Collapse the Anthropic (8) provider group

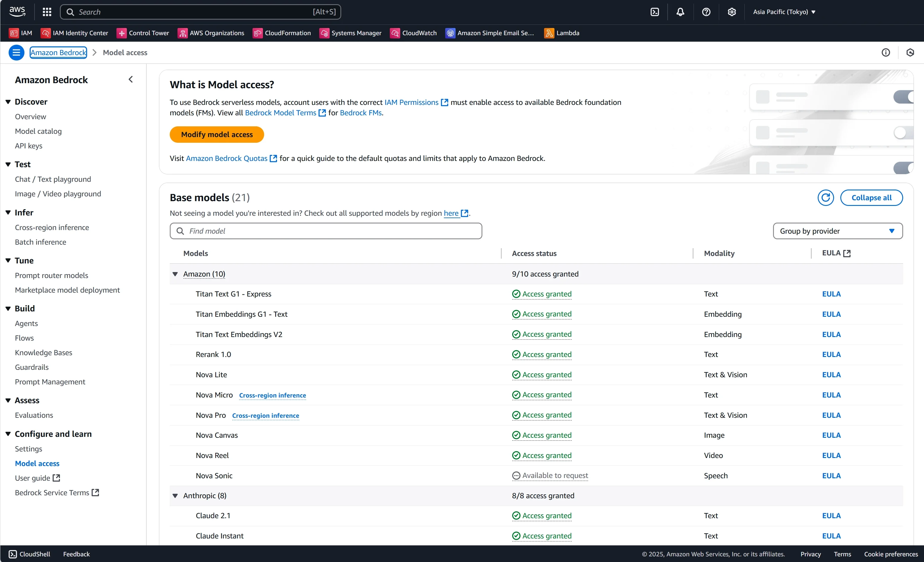point(175,496)
